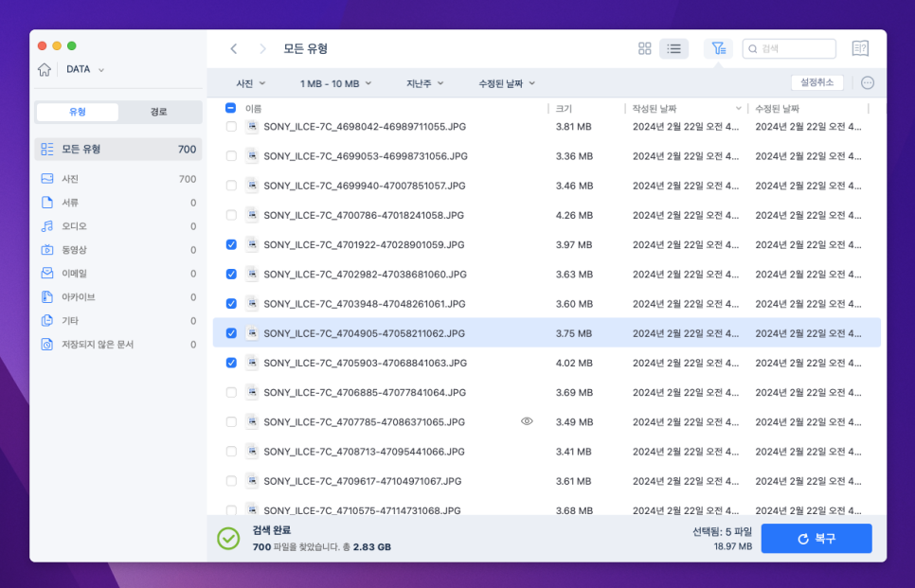This screenshot has width=915, height=588.
Task: Uncheck box for 47068841063.JPG
Action: (x=231, y=363)
